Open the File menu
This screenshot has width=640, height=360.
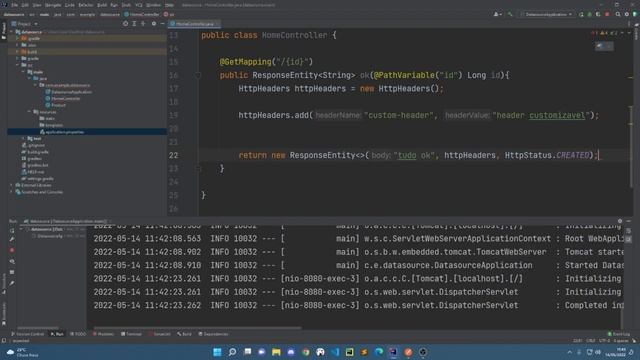tap(15, 5)
